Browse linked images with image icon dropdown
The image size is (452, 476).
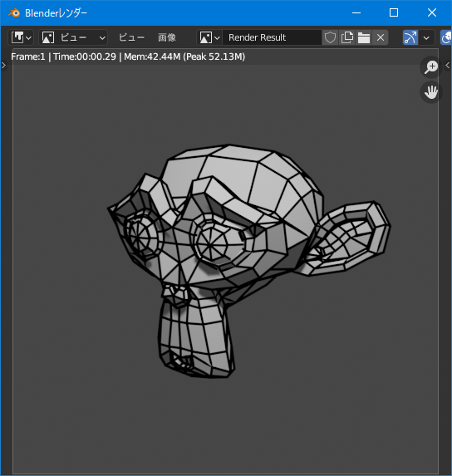tap(209, 37)
